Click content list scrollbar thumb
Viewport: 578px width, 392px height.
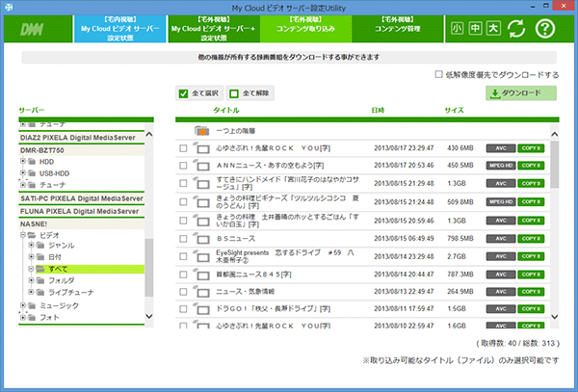(x=555, y=165)
